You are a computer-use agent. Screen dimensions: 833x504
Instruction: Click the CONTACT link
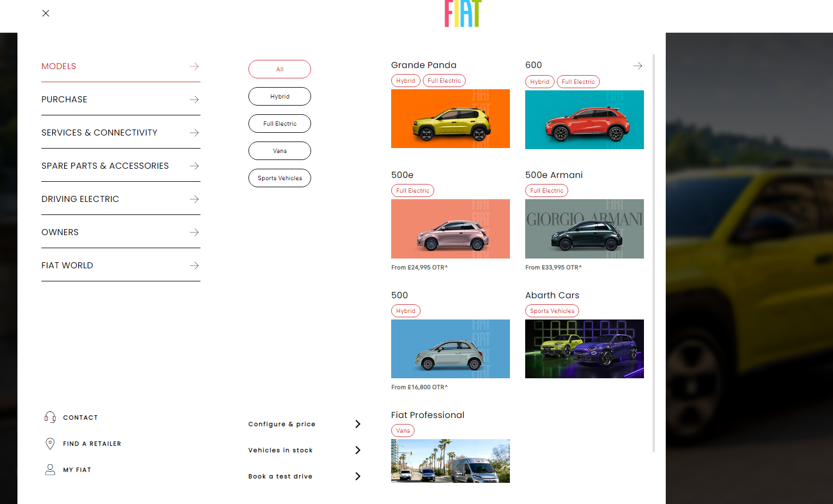(x=81, y=417)
